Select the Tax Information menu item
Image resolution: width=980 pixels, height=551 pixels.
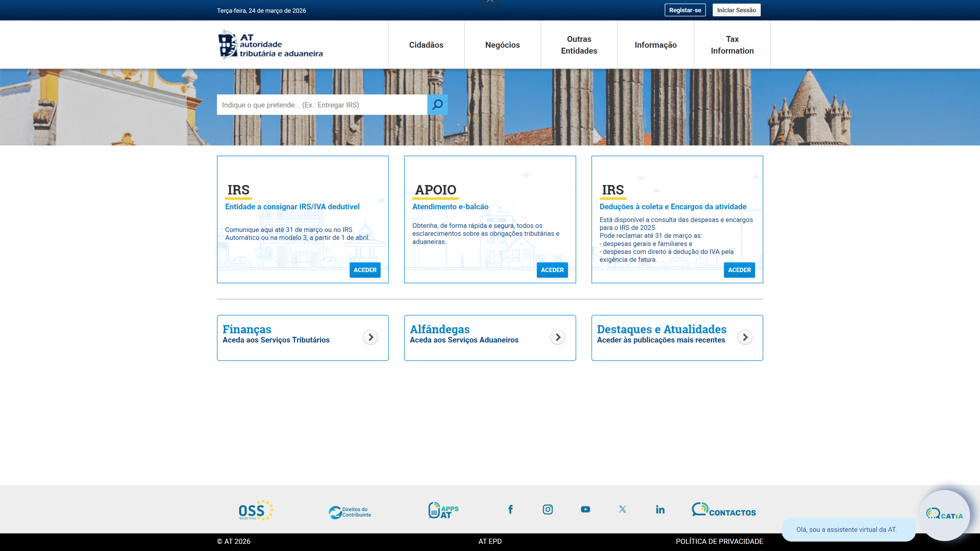coord(732,44)
